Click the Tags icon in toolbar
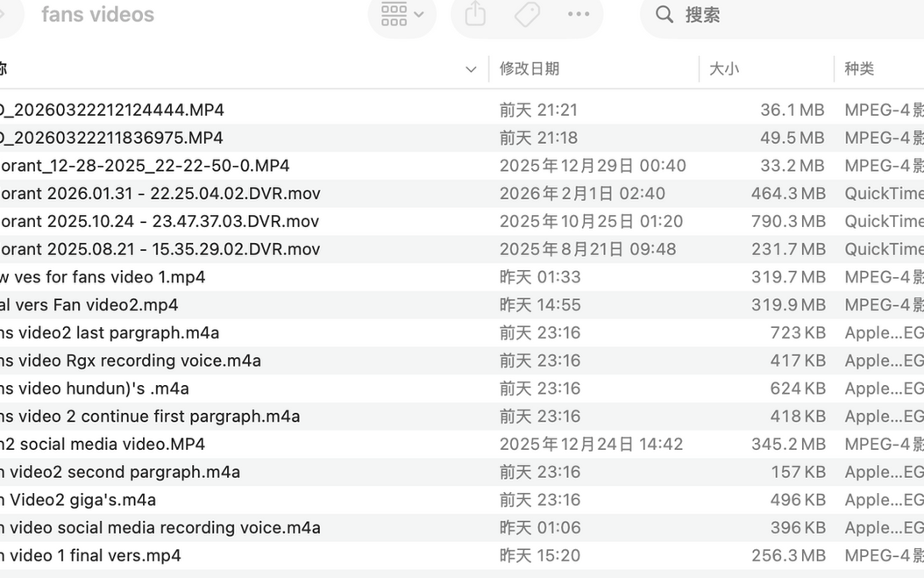 (x=527, y=14)
